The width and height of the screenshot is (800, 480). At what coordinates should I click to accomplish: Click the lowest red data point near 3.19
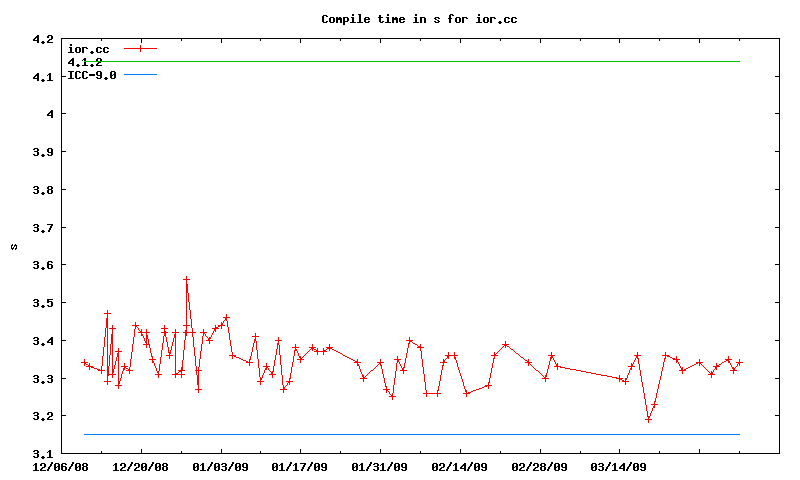pos(648,419)
